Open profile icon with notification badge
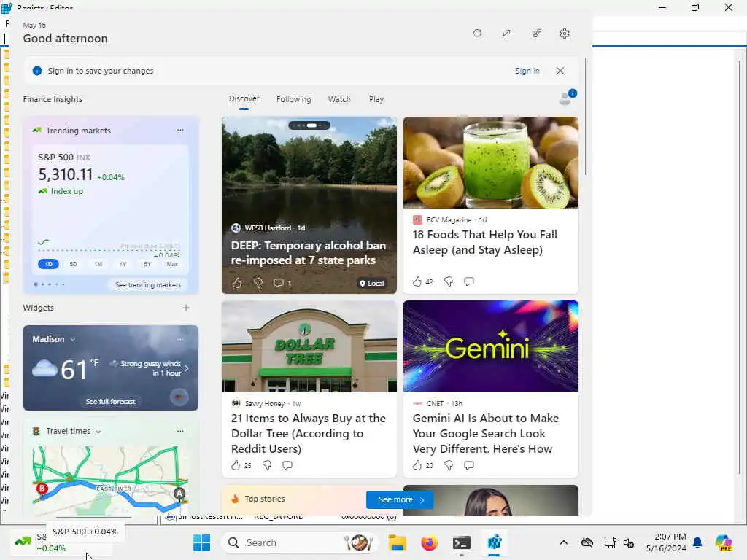The height and width of the screenshot is (560, 747). (568, 98)
